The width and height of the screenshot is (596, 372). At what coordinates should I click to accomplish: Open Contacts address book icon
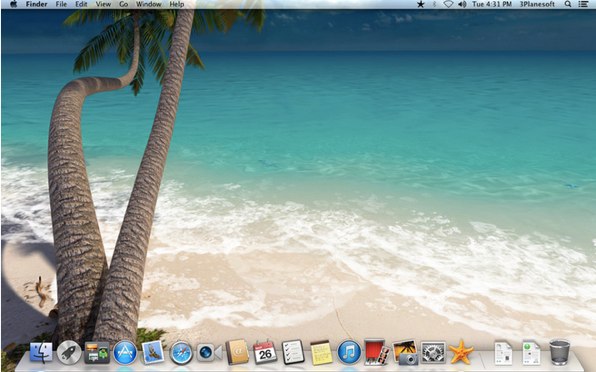(237, 352)
